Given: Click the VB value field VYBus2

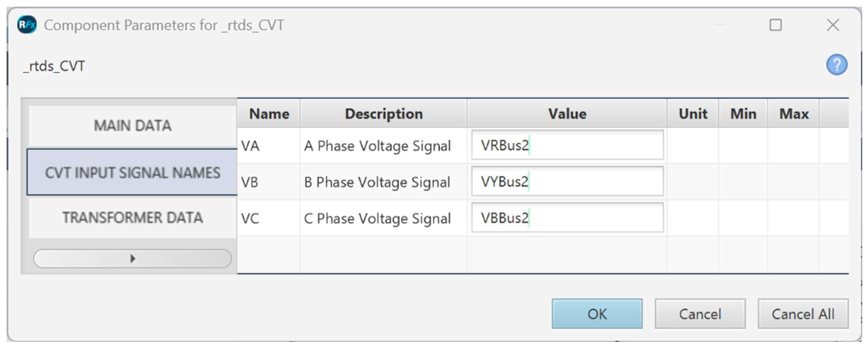Looking at the screenshot, I should coord(567,182).
